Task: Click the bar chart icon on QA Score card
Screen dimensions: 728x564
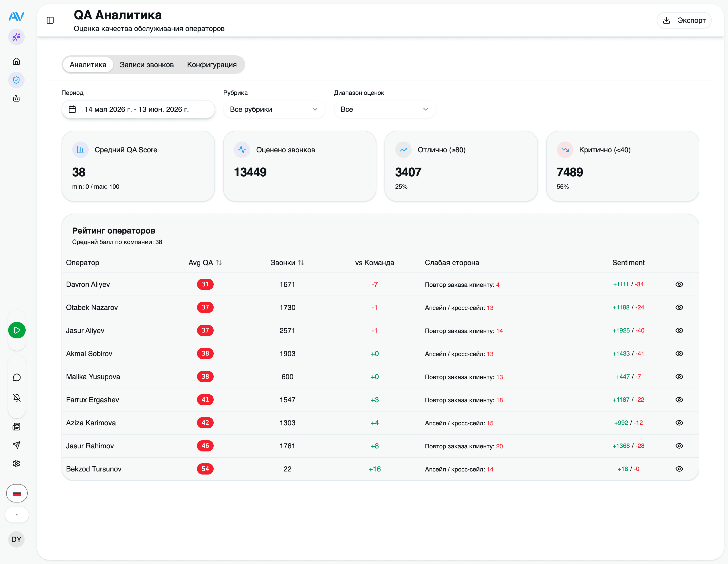Action: pos(80,150)
